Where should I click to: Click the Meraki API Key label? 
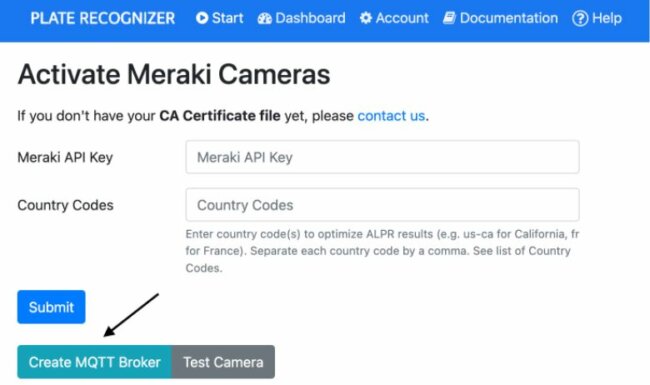(65, 157)
